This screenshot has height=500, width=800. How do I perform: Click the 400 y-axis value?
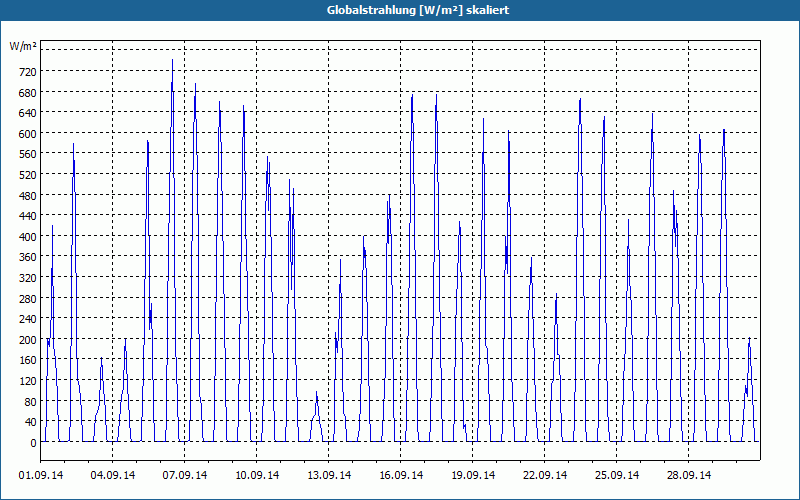tap(27, 237)
